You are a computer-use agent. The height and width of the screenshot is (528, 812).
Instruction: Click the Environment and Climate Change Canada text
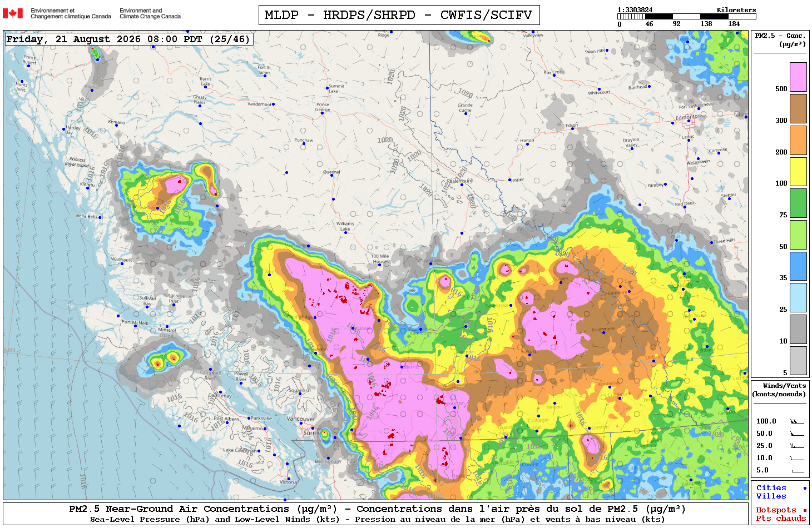(150, 13)
